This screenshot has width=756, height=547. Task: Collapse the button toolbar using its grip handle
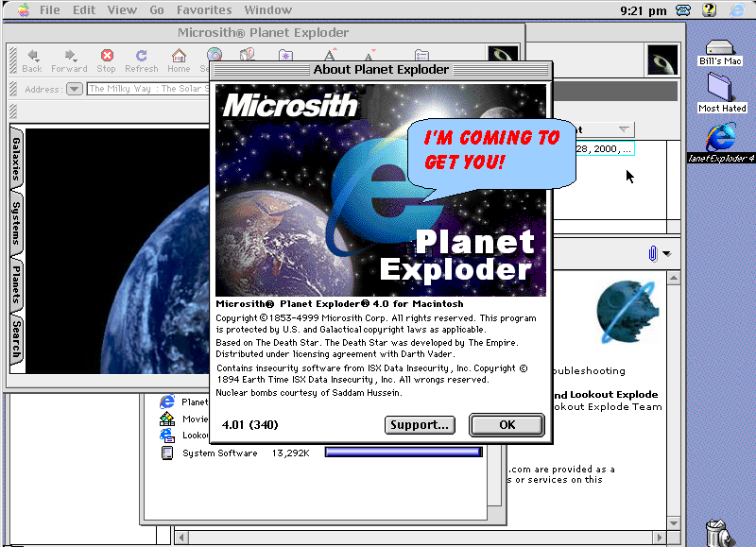point(13,60)
